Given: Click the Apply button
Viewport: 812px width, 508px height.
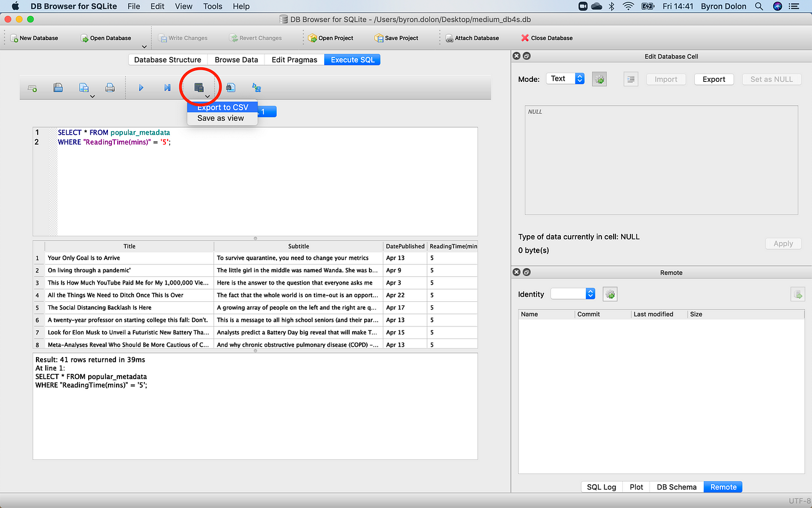Looking at the screenshot, I should click(x=783, y=244).
